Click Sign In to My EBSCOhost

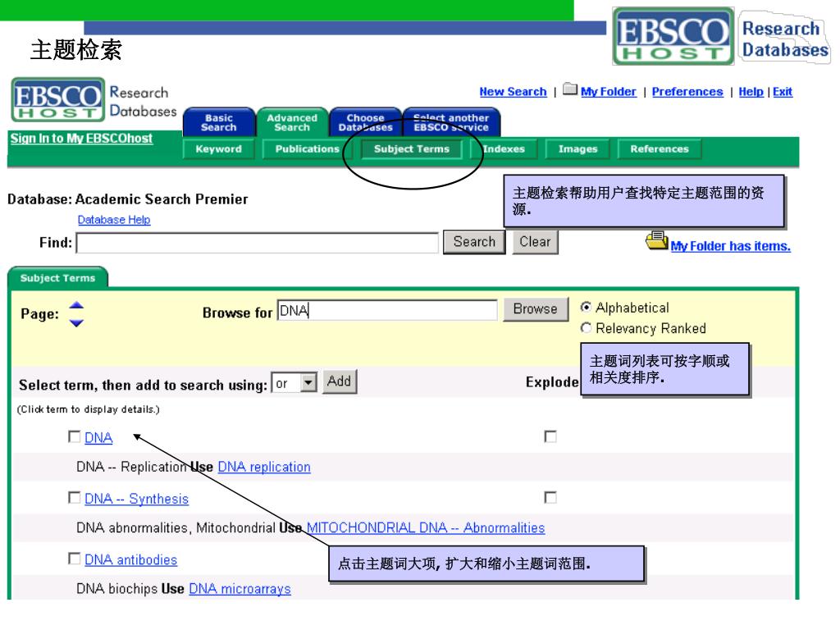click(81, 138)
